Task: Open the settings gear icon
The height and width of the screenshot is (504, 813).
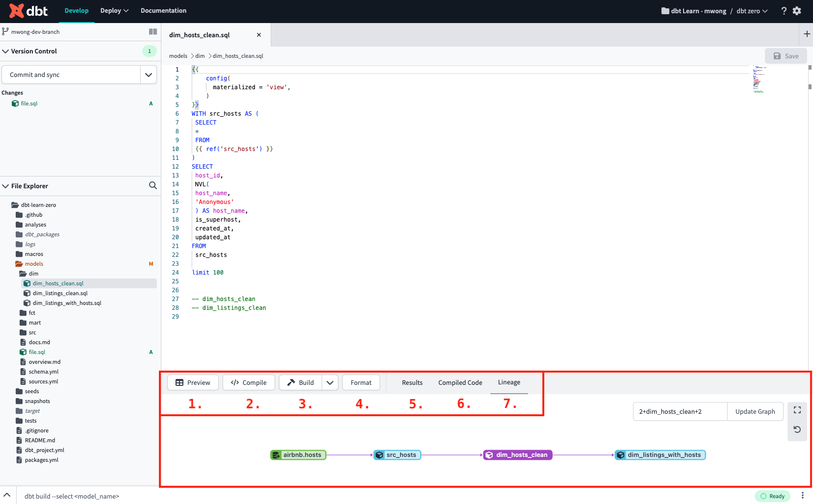Action: click(797, 10)
